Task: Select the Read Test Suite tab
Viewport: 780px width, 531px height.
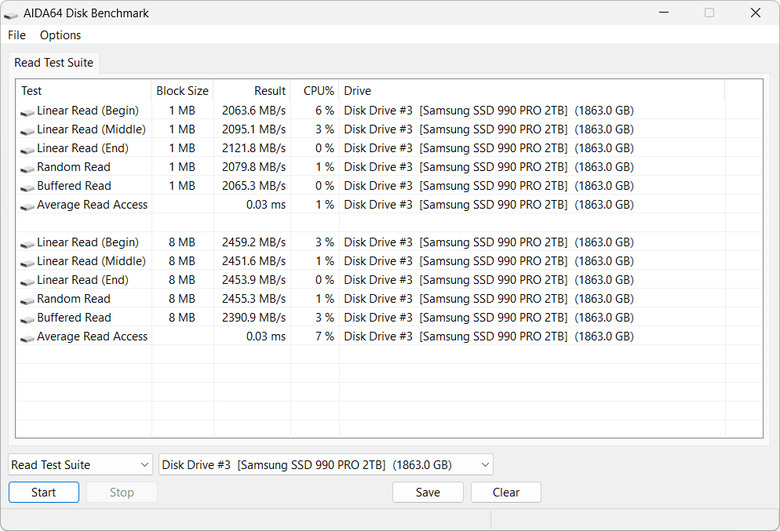Action: point(54,63)
